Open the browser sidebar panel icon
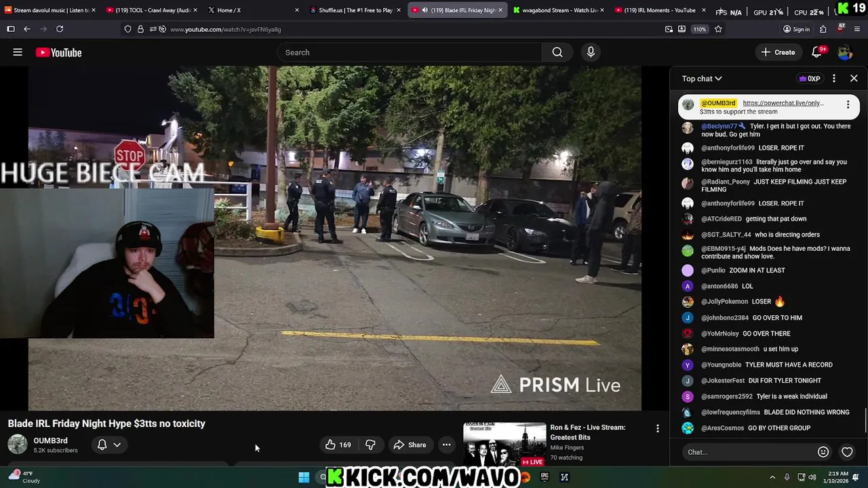868x488 pixels. pyautogui.click(x=11, y=29)
